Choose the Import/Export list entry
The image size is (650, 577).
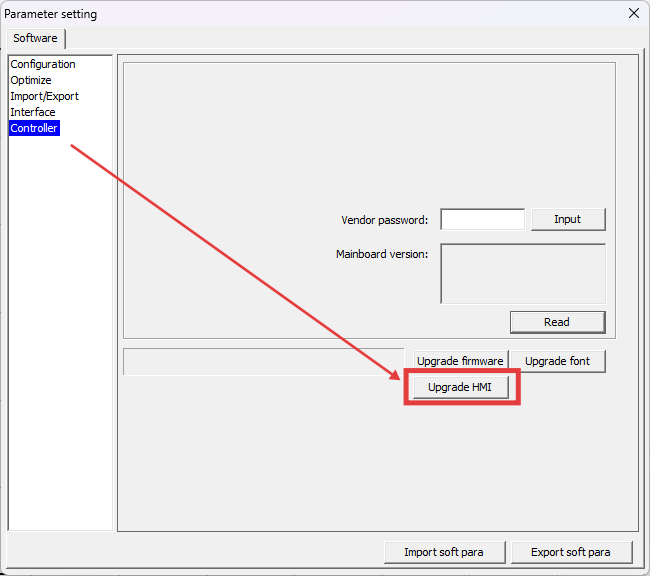[44, 96]
